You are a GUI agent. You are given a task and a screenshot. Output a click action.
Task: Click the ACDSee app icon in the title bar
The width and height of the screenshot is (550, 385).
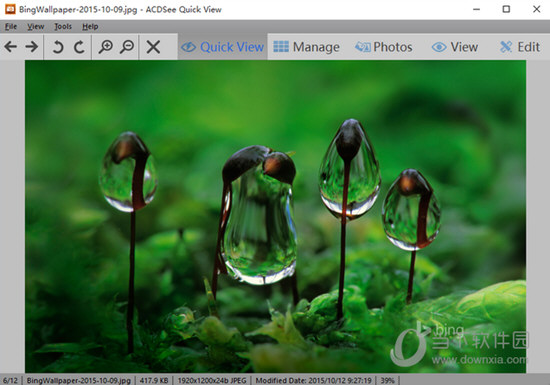(10, 9)
